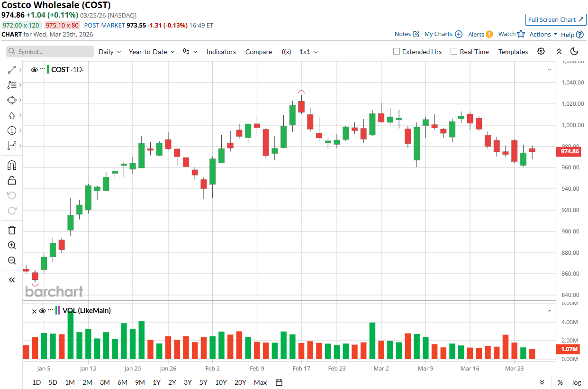Click the undo arrow icon
Viewport: 588px width, 389px height.
12,195
